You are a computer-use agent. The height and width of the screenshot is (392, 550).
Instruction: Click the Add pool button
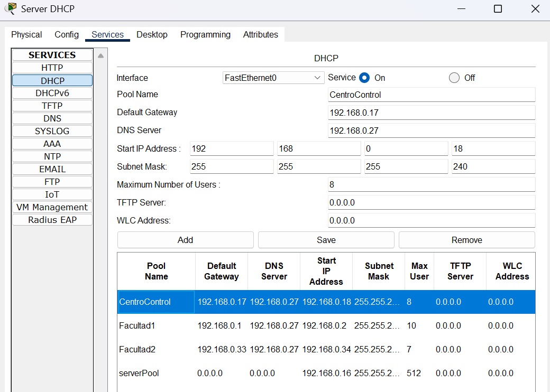pos(185,240)
